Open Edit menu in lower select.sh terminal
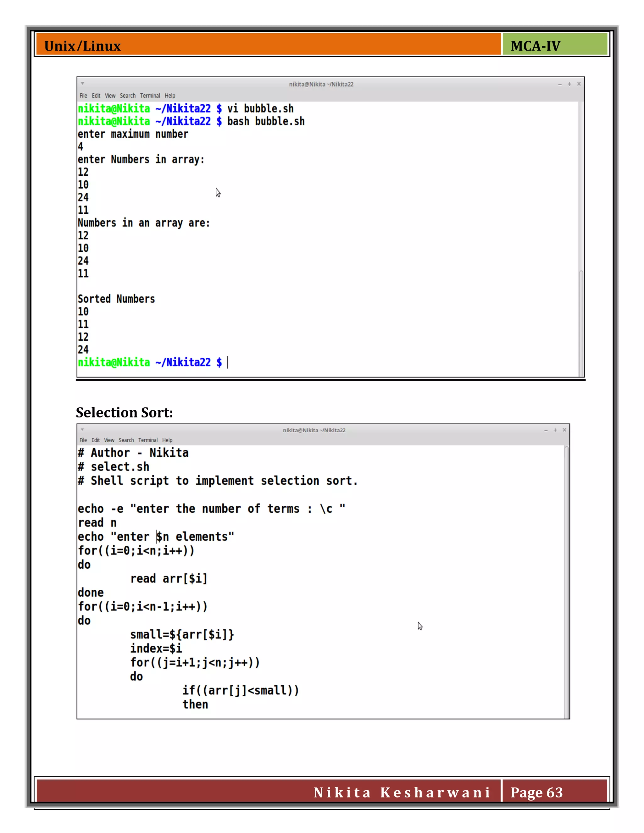The image size is (644, 833). tap(95, 440)
